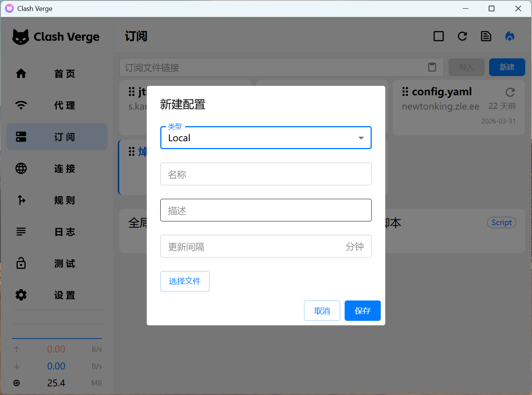
Task: Click the clipboard paste icon in link field
Action: (x=432, y=67)
